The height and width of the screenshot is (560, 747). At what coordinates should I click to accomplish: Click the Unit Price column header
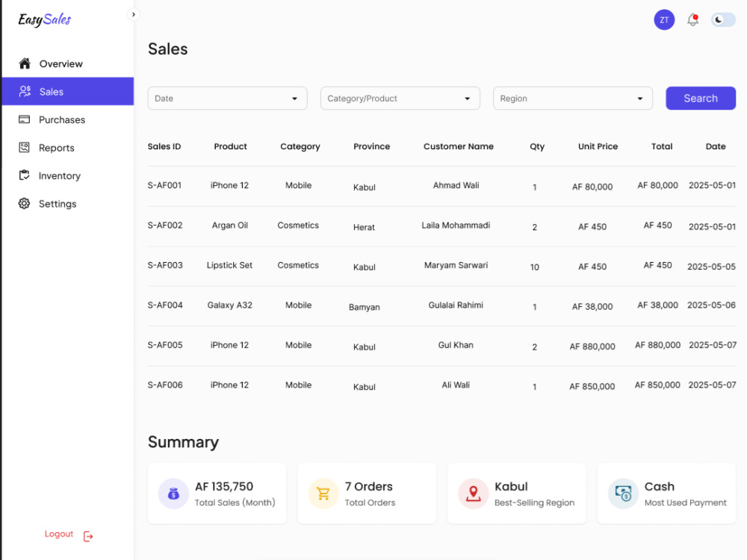click(598, 146)
